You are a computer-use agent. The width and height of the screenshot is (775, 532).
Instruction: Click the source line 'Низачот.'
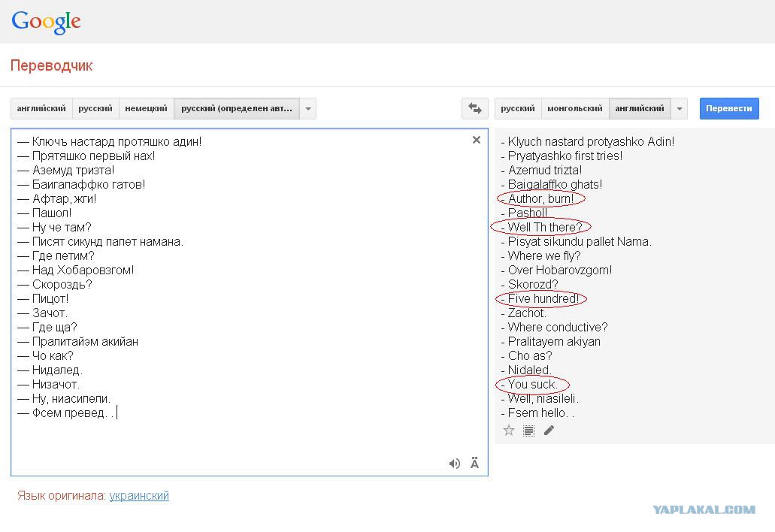(x=48, y=384)
